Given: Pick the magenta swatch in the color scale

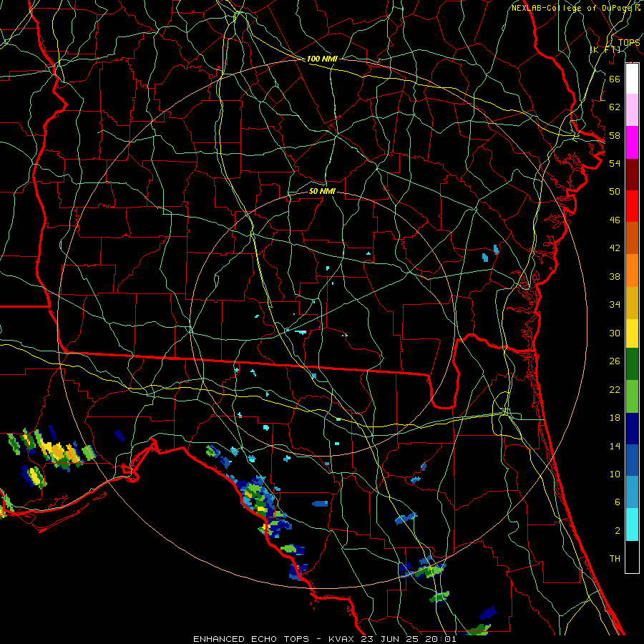Looking at the screenshot, I should [632, 142].
